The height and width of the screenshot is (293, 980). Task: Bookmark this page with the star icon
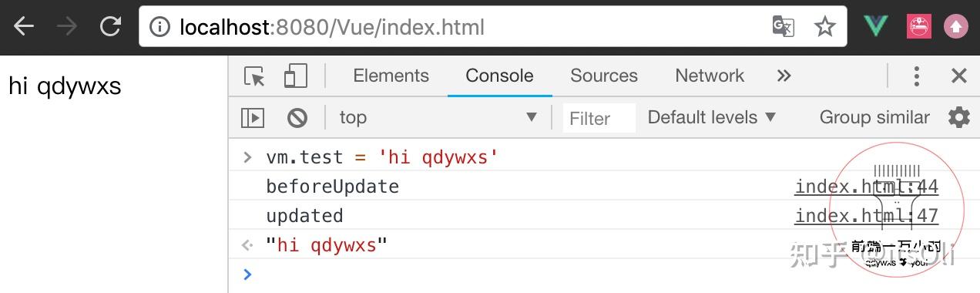tap(825, 27)
